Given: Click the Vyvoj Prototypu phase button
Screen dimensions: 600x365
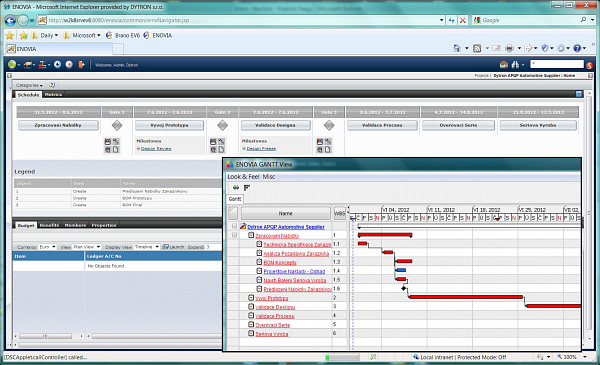Looking at the screenshot, I should point(169,125).
